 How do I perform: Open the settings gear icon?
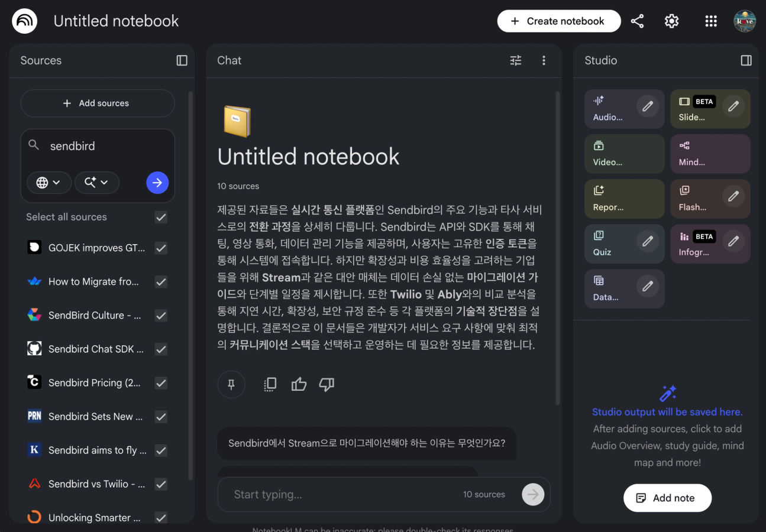point(671,21)
